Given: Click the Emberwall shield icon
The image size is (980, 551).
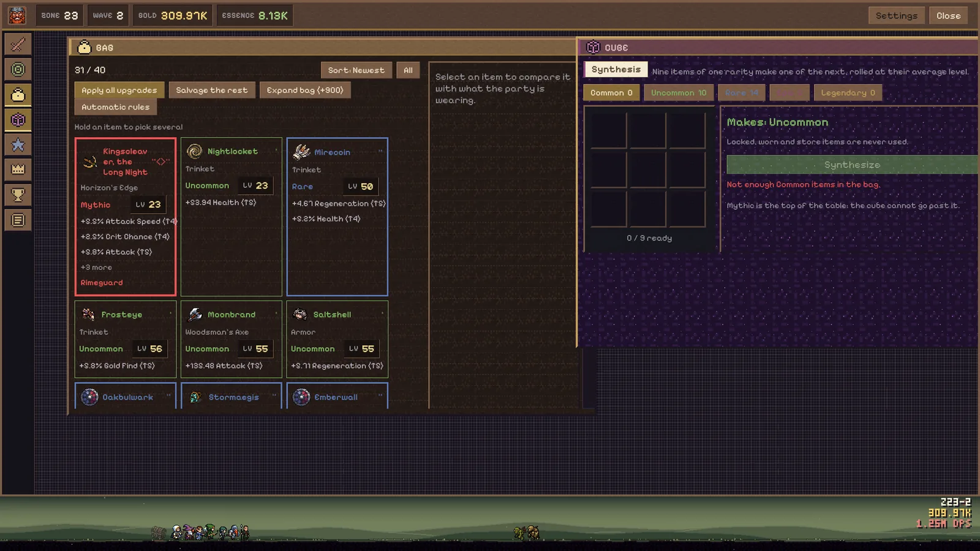Looking at the screenshot, I should click(301, 397).
